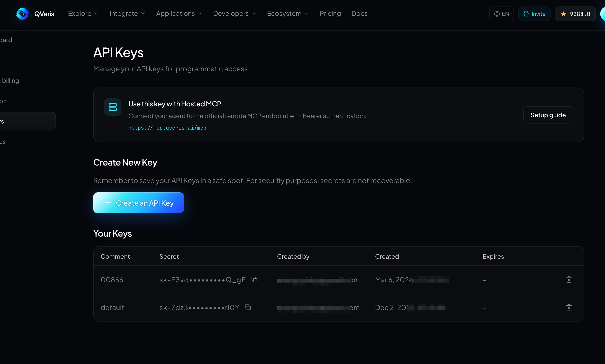Click the Created column header
Screen dimensions: 605x364
(x=387, y=256)
